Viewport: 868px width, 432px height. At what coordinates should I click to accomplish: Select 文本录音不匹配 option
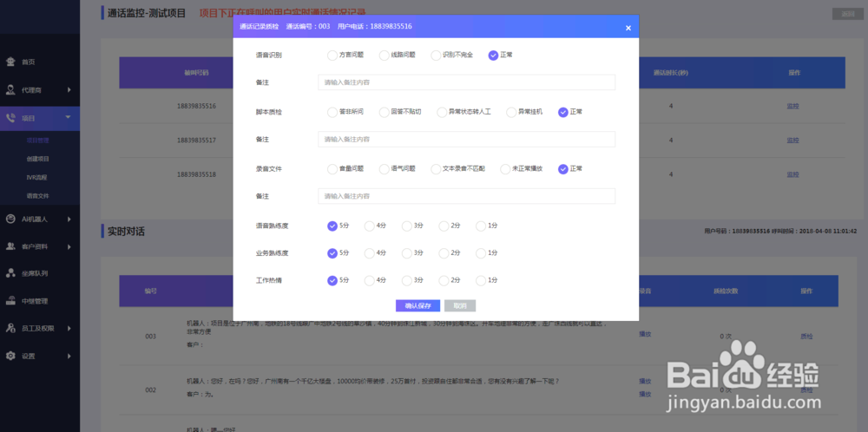pyautogui.click(x=436, y=168)
